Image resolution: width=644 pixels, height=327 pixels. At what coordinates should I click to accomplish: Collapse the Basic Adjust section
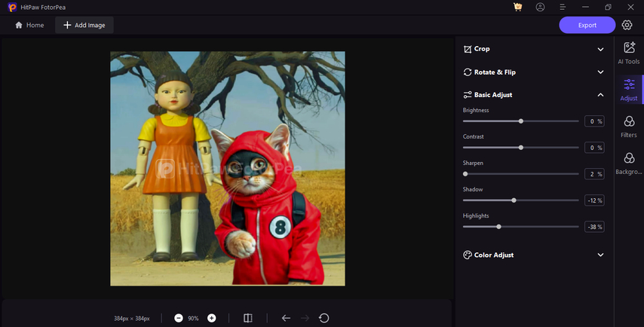(x=600, y=95)
